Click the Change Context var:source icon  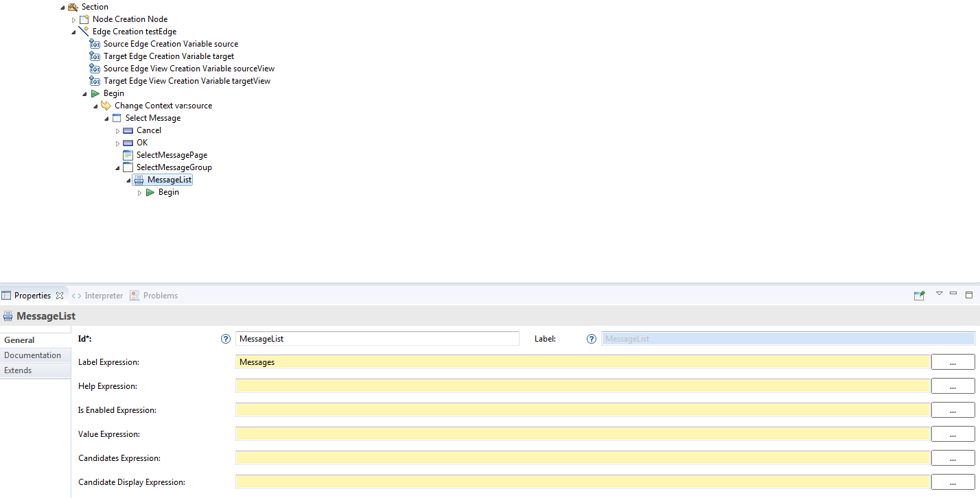(106, 106)
